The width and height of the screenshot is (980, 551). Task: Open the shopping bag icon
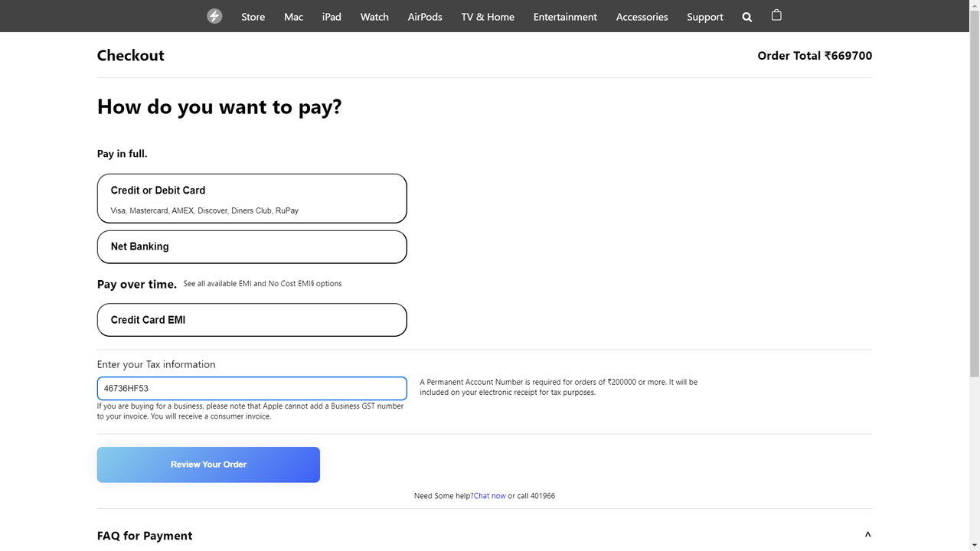776,15
